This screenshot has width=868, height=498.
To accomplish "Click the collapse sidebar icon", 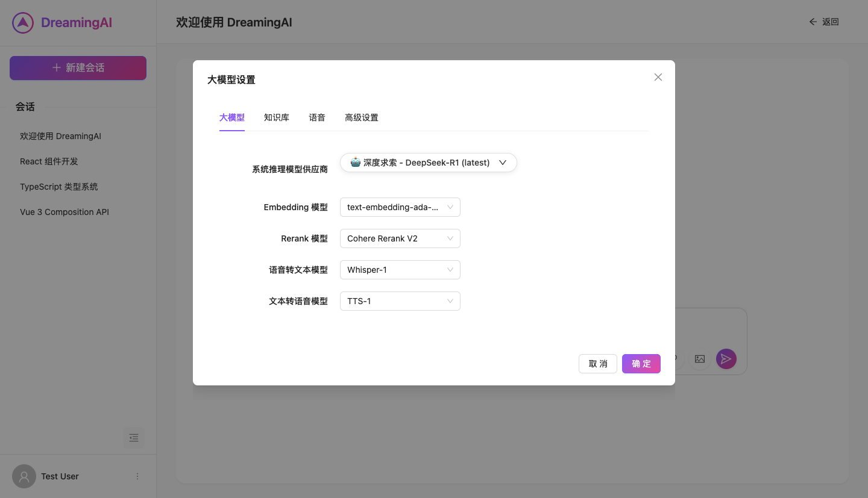I will click(x=134, y=438).
